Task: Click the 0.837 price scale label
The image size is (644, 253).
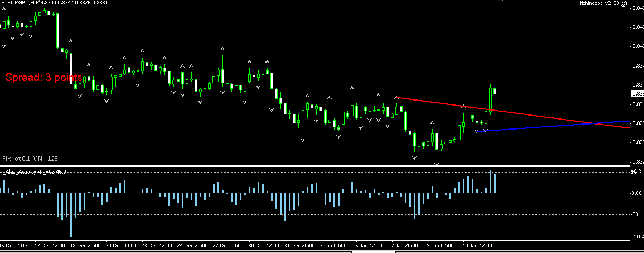Action: point(638,65)
